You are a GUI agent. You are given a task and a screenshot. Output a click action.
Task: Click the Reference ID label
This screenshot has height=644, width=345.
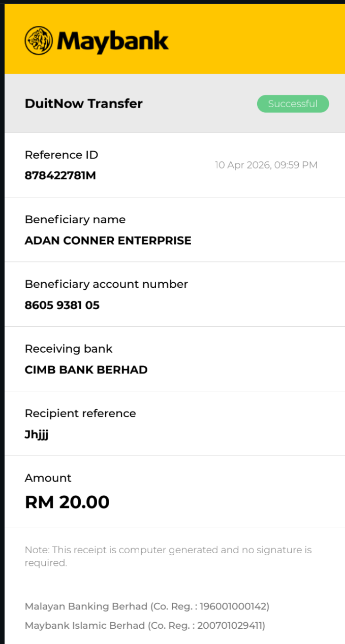tap(61, 155)
